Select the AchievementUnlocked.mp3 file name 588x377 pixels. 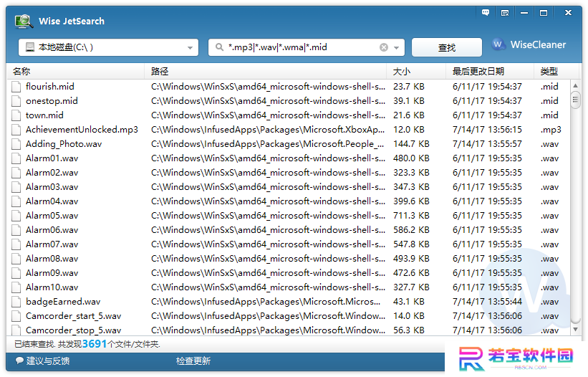[x=82, y=130]
